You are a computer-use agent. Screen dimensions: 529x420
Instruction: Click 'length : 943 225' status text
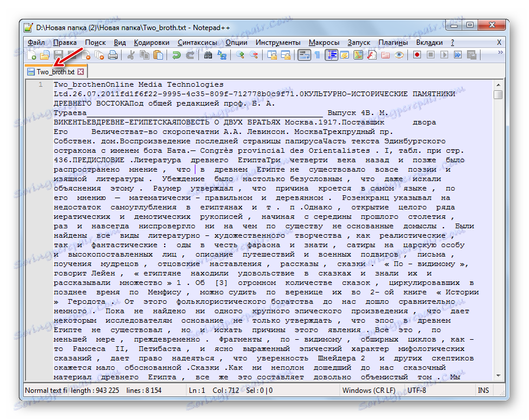point(95,391)
